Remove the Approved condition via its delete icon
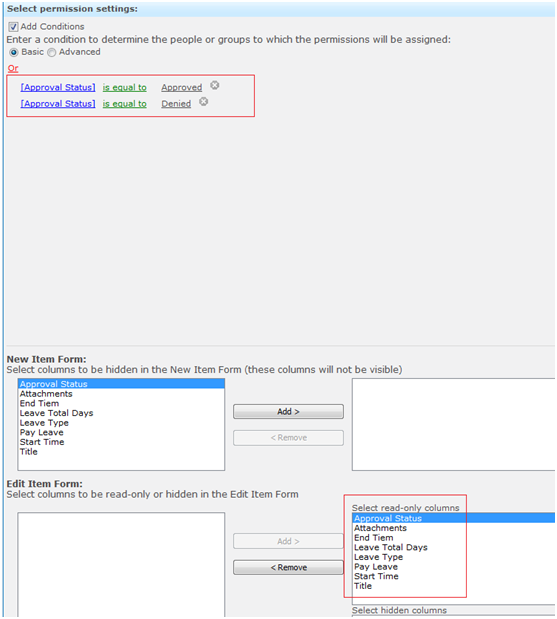The height and width of the screenshot is (619, 557). tap(214, 85)
